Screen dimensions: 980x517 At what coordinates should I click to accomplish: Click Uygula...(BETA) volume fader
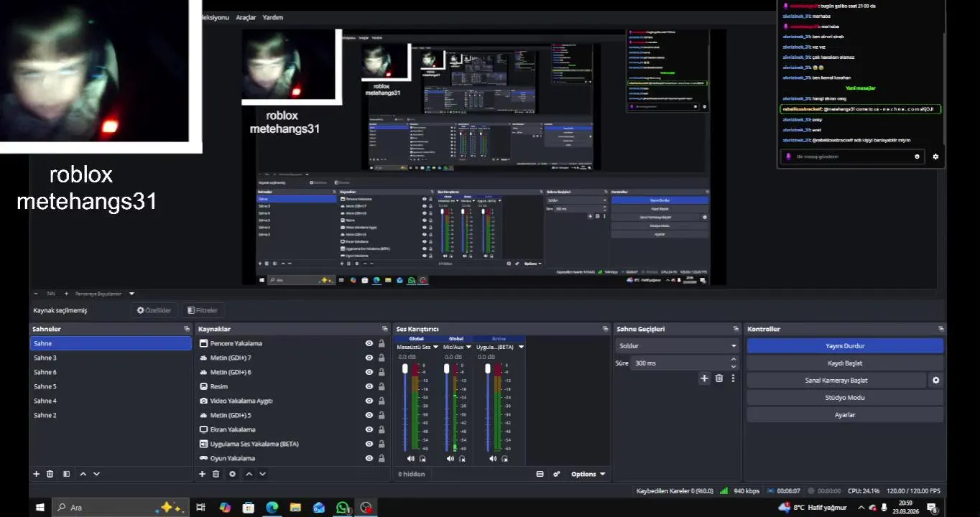click(x=488, y=368)
